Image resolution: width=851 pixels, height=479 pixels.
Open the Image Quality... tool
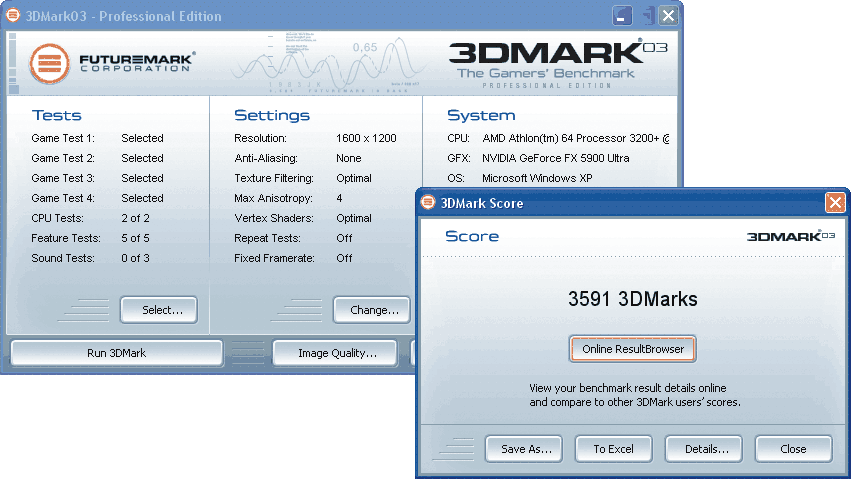[335, 353]
